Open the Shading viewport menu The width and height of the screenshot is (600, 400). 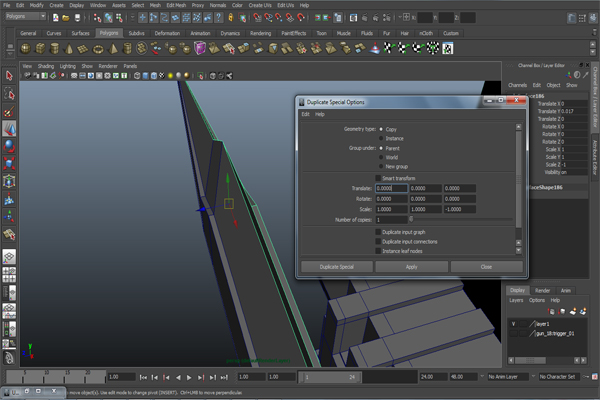pyautogui.click(x=46, y=66)
